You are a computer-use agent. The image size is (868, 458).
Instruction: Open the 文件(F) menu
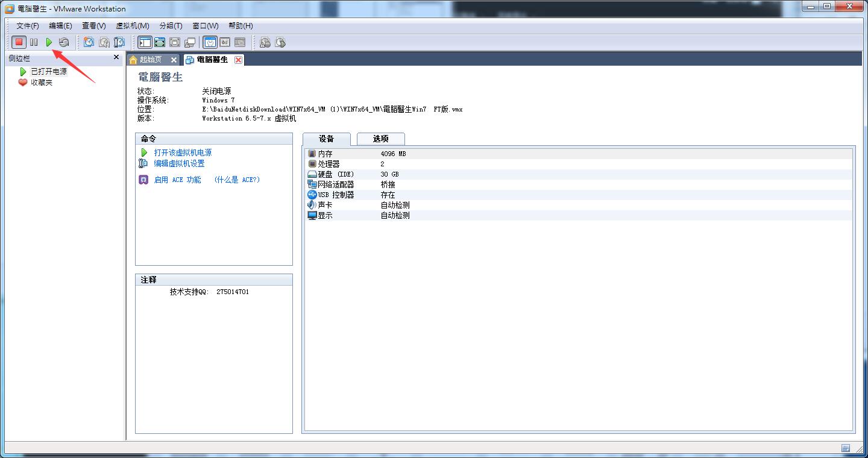[28, 26]
